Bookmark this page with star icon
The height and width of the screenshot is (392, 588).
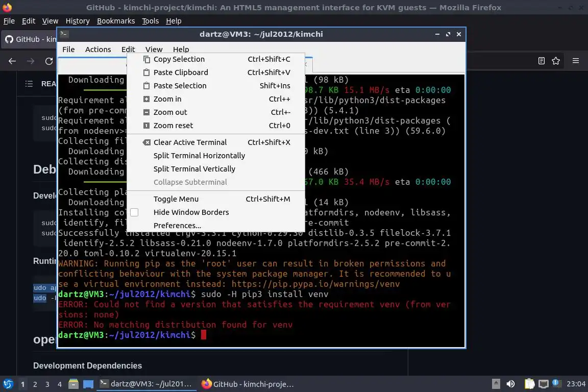[556, 61]
